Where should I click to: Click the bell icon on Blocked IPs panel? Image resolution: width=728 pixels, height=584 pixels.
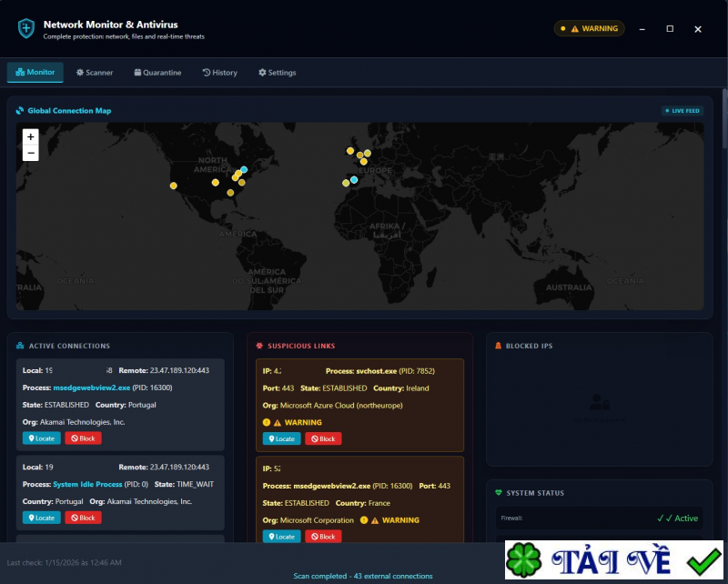(x=497, y=346)
